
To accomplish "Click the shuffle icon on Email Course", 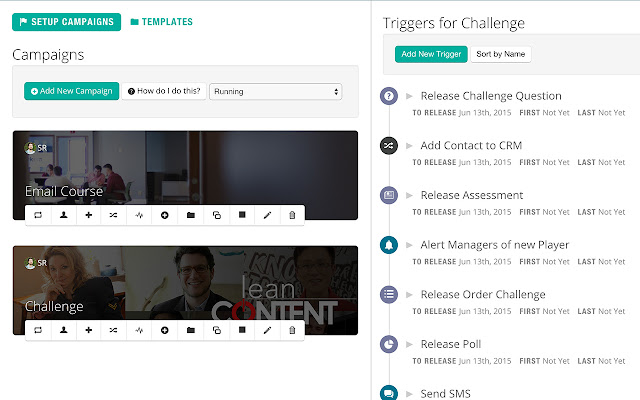I will [x=113, y=215].
